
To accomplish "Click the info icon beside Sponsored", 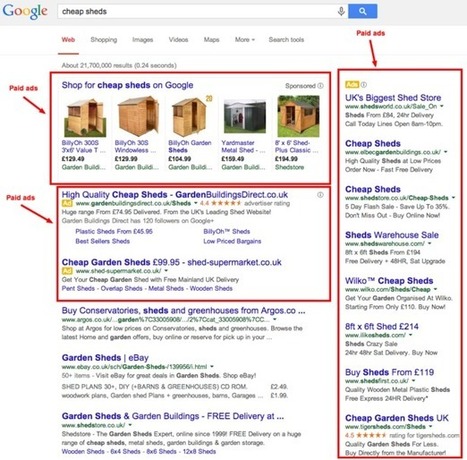I will pyautogui.click(x=320, y=86).
